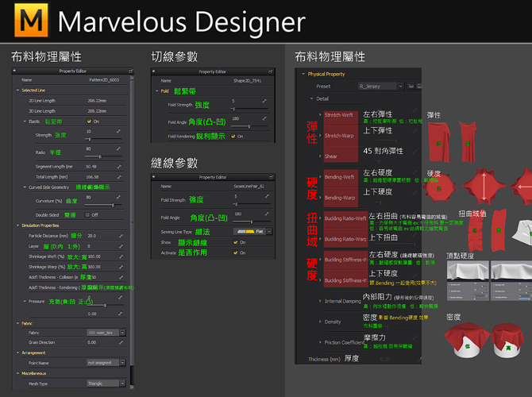
Task: Open Point Name not assigned dropdown
Action: click(x=123, y=363)
